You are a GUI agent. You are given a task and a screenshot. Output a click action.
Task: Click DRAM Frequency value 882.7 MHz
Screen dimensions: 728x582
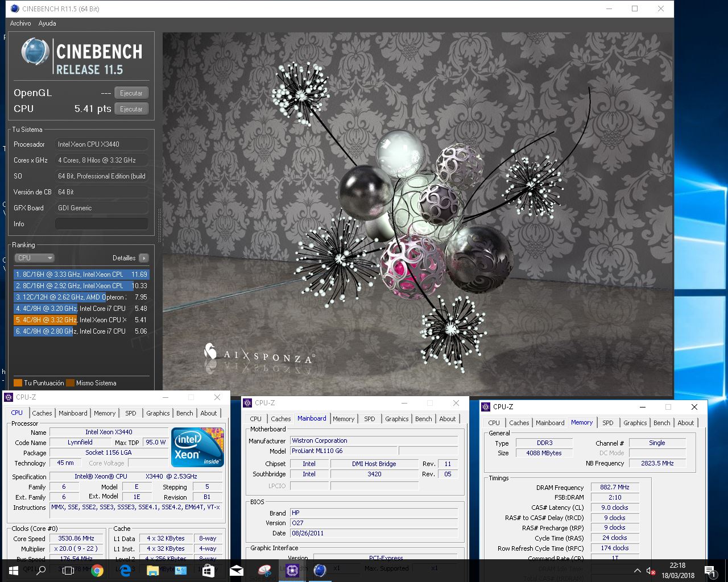click(x=615, y=487)
